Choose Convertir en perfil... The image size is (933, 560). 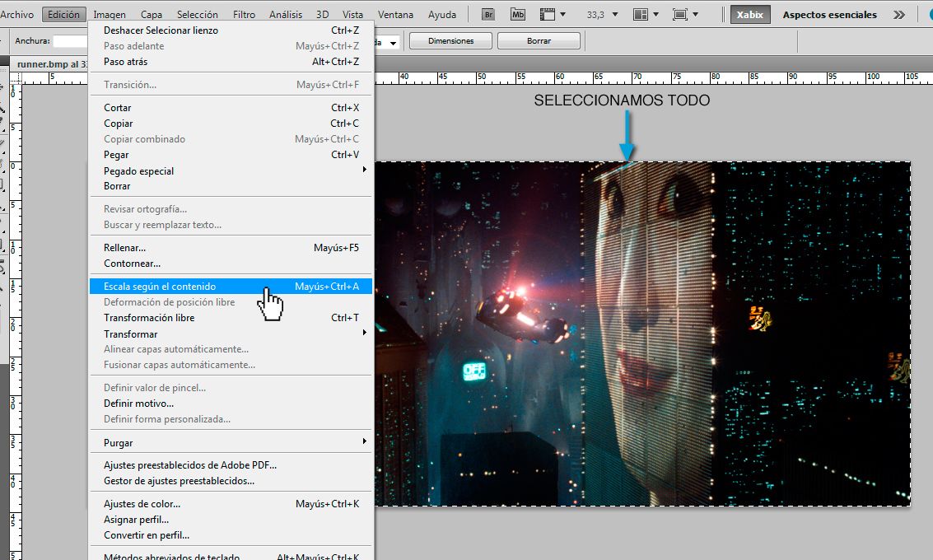(x=231, y=535)
